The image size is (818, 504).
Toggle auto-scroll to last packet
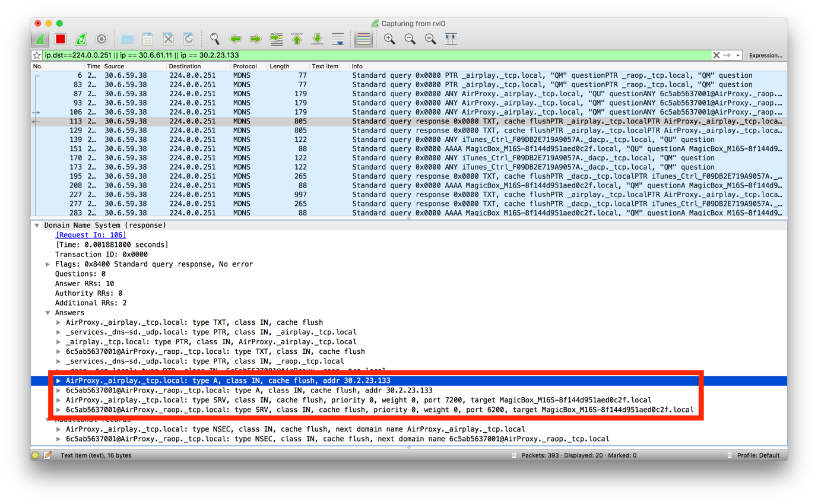coord(338,39)
